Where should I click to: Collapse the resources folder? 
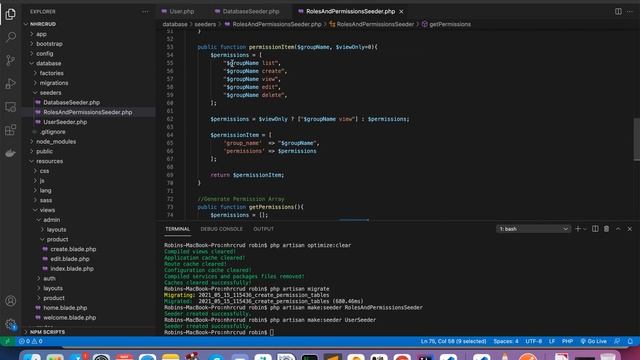click(x=49, y=161)
